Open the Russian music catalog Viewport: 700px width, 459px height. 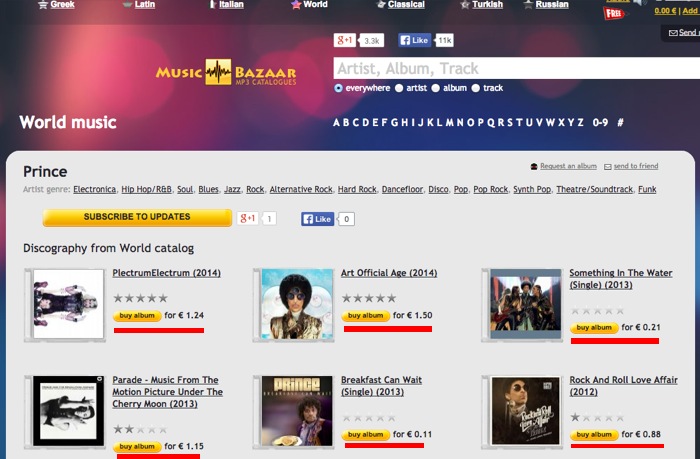pyautogui.click(x=552, y=4)
